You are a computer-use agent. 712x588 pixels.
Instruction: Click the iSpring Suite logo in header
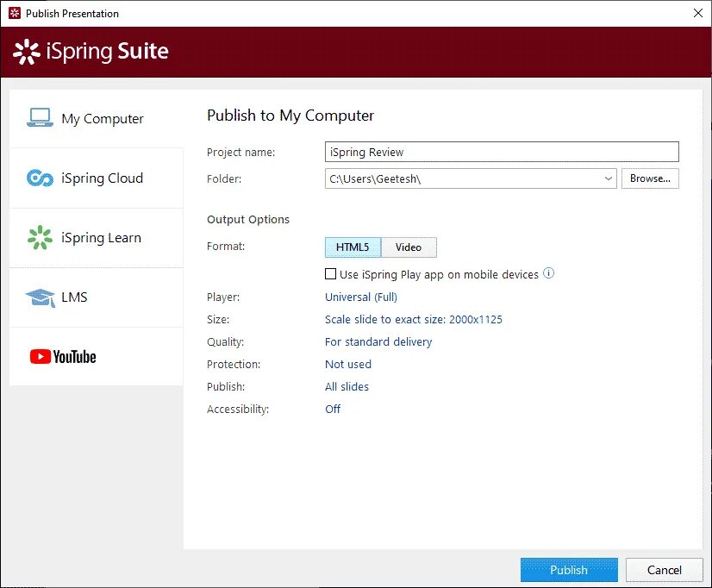pyautogui.click(x=91, y=52)
